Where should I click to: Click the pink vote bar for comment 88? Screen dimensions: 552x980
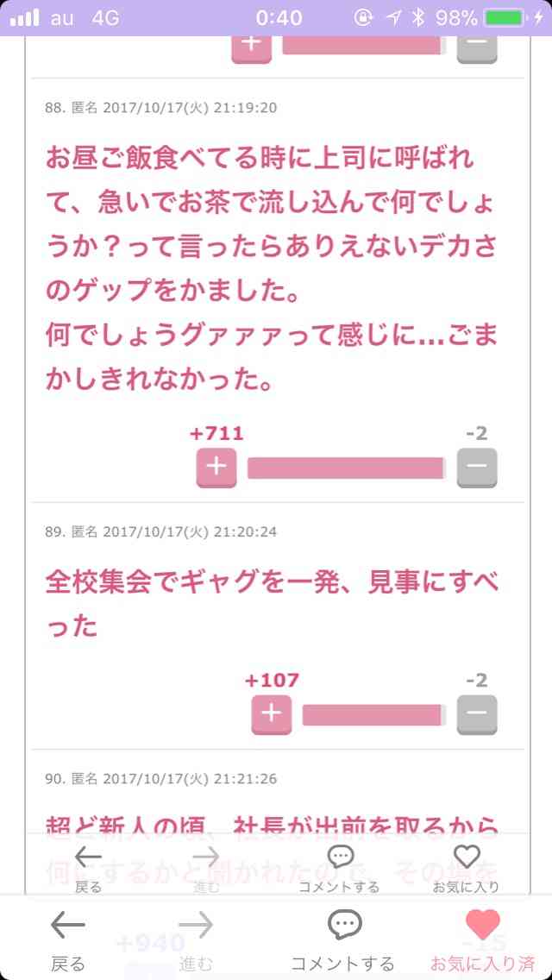pos(347,468)
